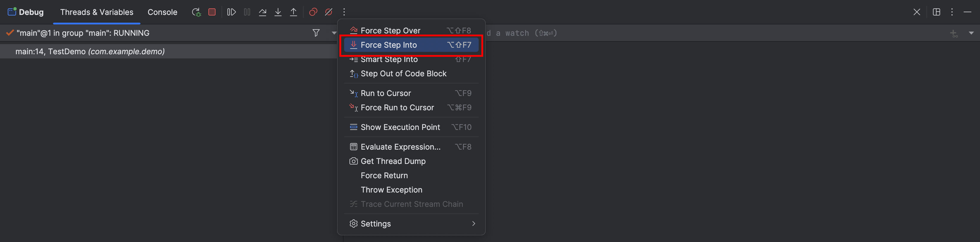Click the add new watch plus icon
This screenshot has width=980, height=242.
pos(954,34)
